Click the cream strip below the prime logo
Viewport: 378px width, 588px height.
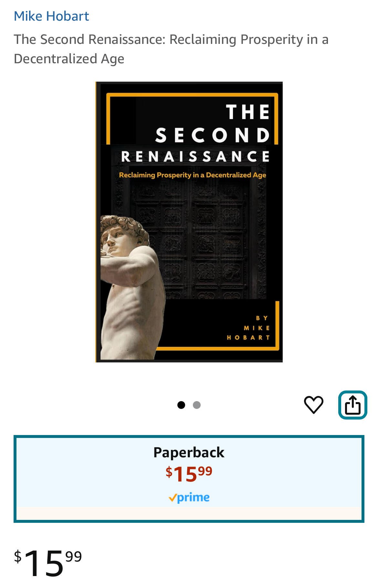pyautogui.click(x=189, y=513)
